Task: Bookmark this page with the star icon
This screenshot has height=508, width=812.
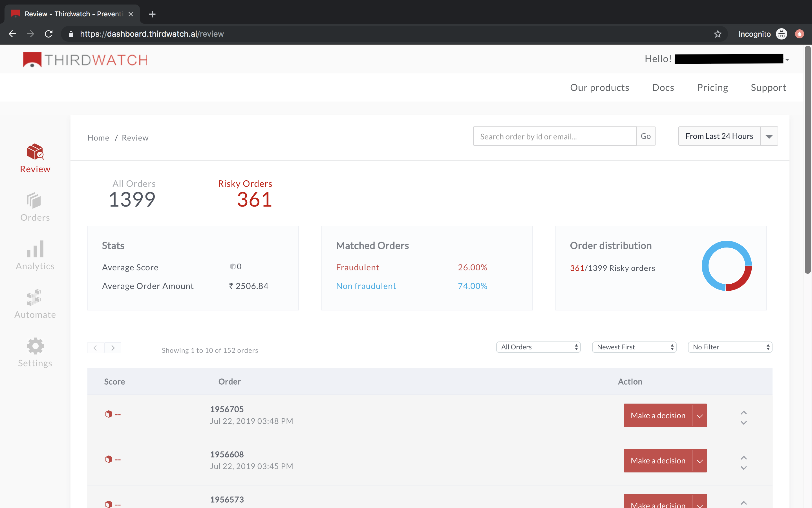Action: click(x=717, y=34)
